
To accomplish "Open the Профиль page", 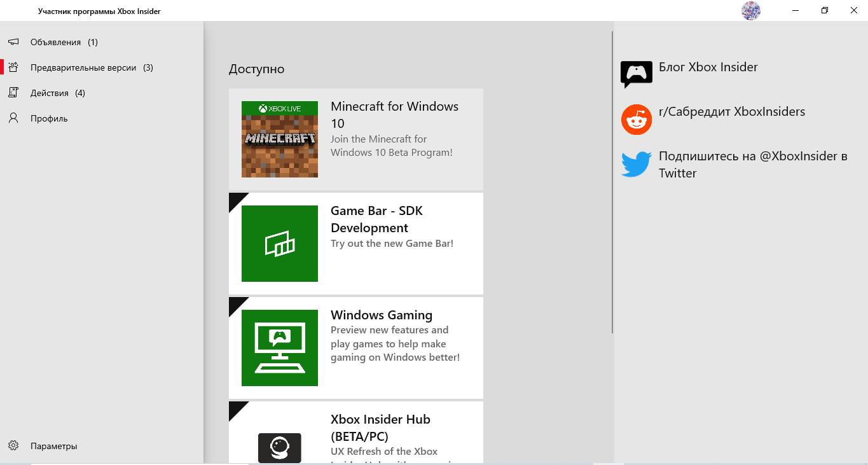I will coord(102,118).
